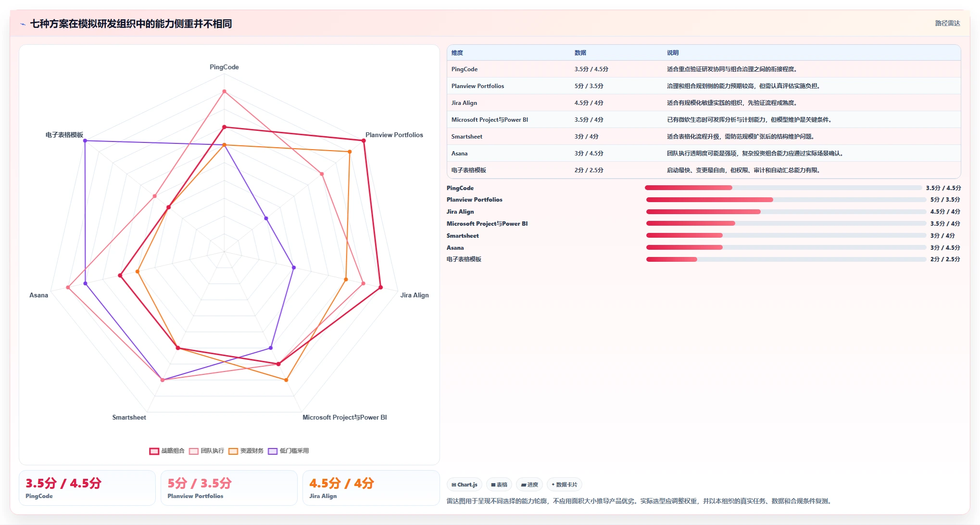
Task: Click the description 启动最快、变更最自由 in the last table row
Action: pos(744,170)
